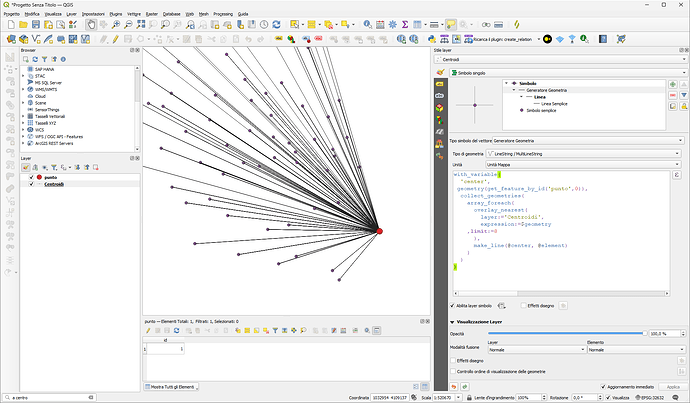The image size is (690, 403).
Task: Select Simbolo semplice in the symbol tree
Action: point(541,110)
